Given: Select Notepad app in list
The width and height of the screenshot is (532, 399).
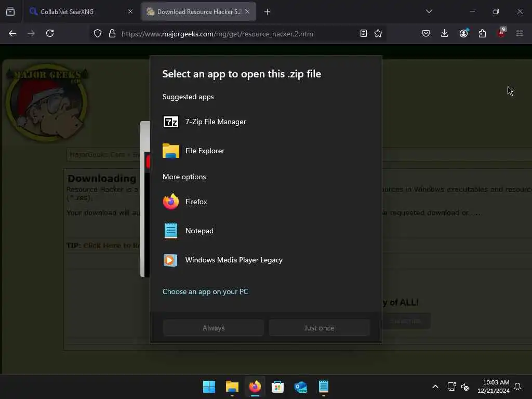Looking at the screenshot, I should 265,231.
